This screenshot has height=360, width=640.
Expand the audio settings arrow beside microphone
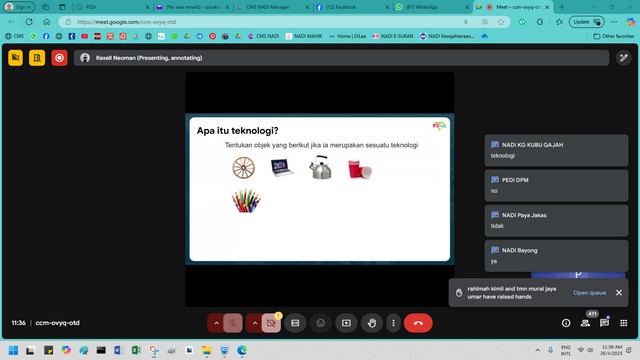click(216, 323)
